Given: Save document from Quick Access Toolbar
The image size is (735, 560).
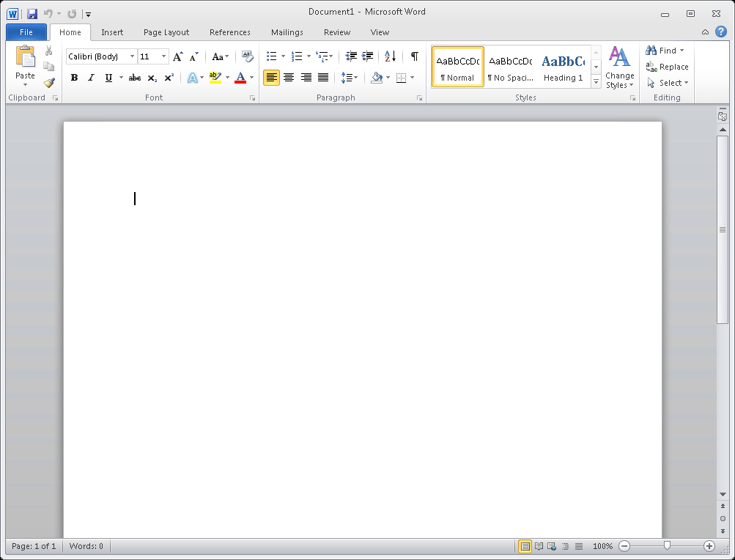Looking at the screenshot, I should (x=32, y=13).
